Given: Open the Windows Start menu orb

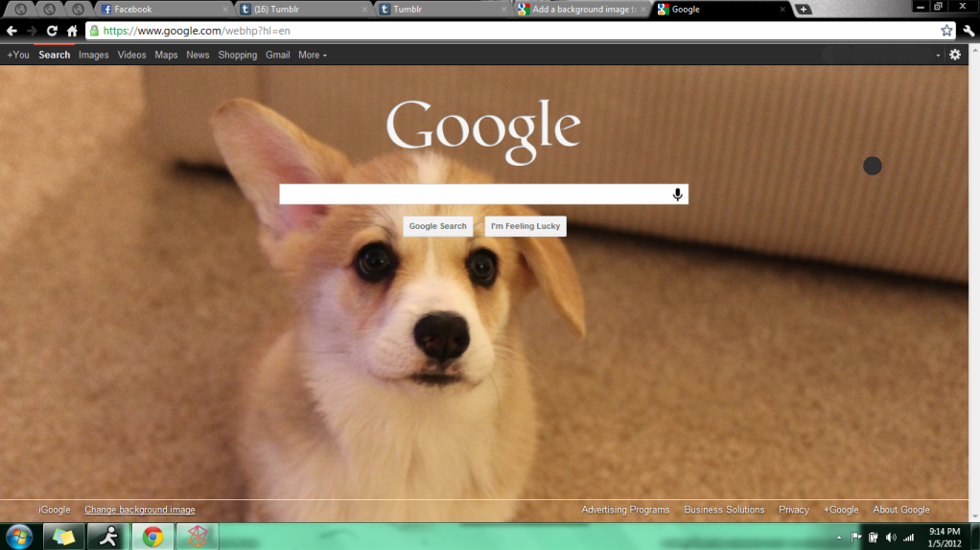Looking at the screenshot, I should pos(19,536).
